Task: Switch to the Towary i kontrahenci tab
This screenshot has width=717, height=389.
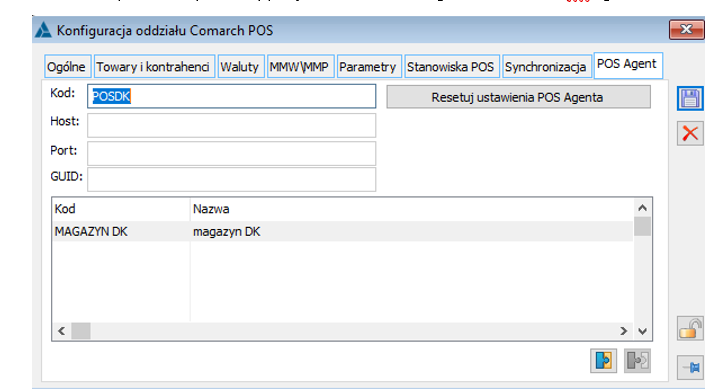Action: pyautogui.click(x=153, y=67)
